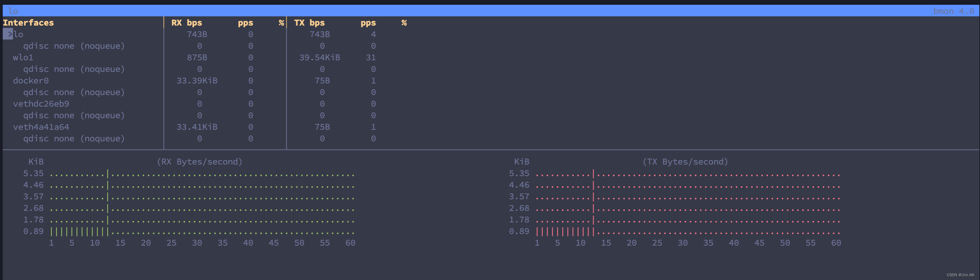Click the 33.41KiB RX value for veth4a41a64
Image resolution: width=980 pixels, height=280 pixels.
pos(197,127)
